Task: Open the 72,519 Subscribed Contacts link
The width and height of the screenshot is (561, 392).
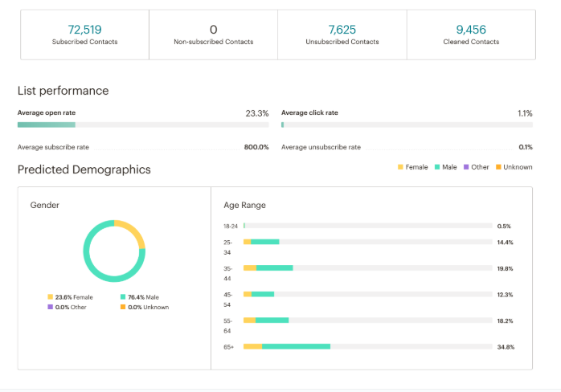Action: 85,30
